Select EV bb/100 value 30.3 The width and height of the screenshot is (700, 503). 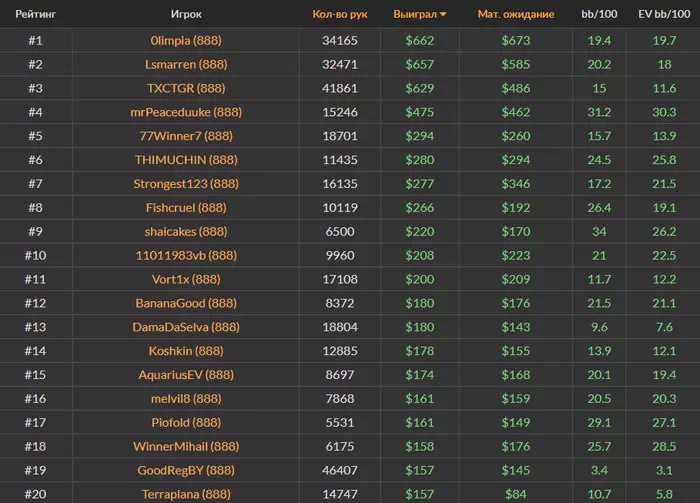[x=664, y=112]
